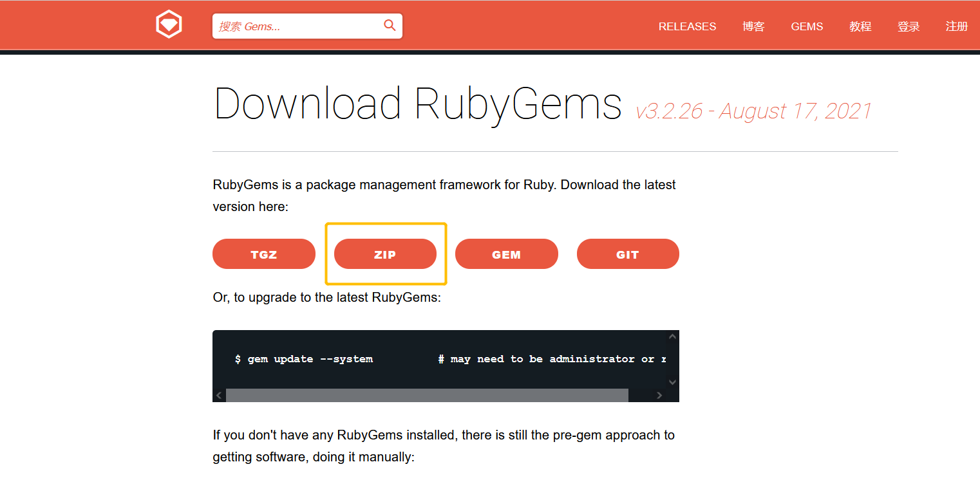The image size is (980, 480).
Task: Download the GEM package
Action: (506, 254)
